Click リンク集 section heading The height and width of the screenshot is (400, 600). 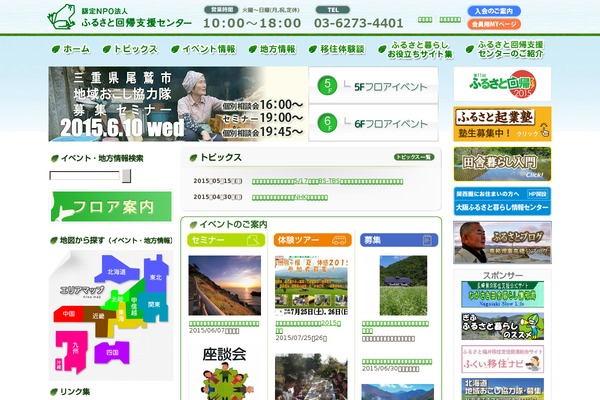(70, 392)
